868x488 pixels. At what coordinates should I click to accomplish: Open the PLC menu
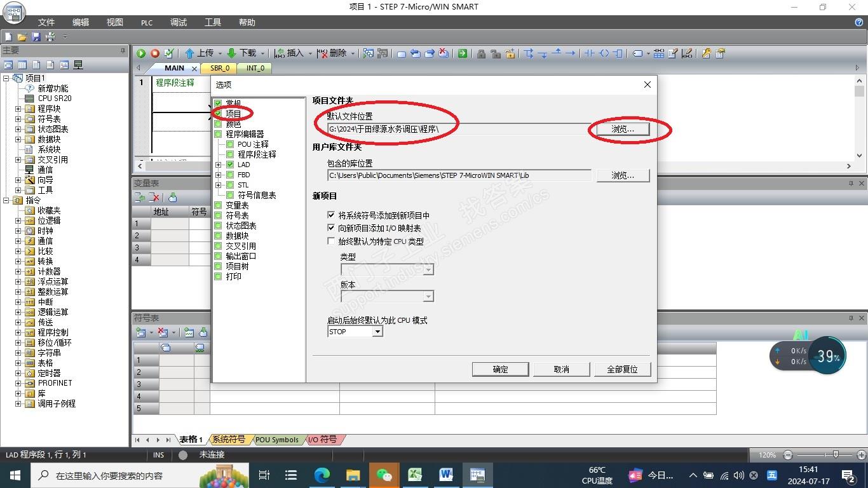click(147, 22)
